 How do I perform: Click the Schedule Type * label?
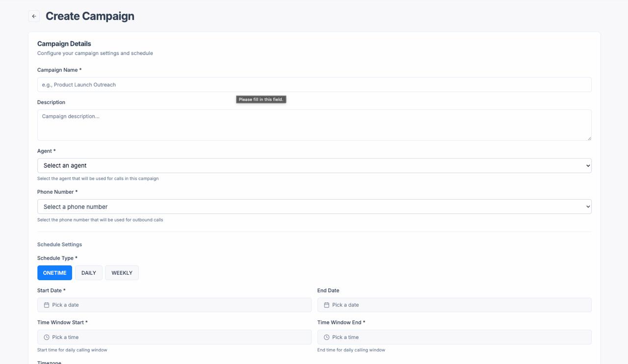[57, 258]
